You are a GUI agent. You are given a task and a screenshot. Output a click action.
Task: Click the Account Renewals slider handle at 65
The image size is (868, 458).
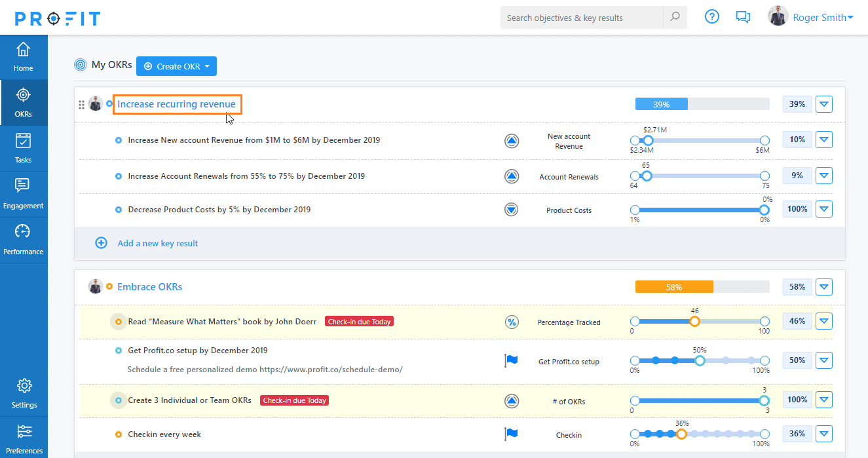[x=647, y=176]
